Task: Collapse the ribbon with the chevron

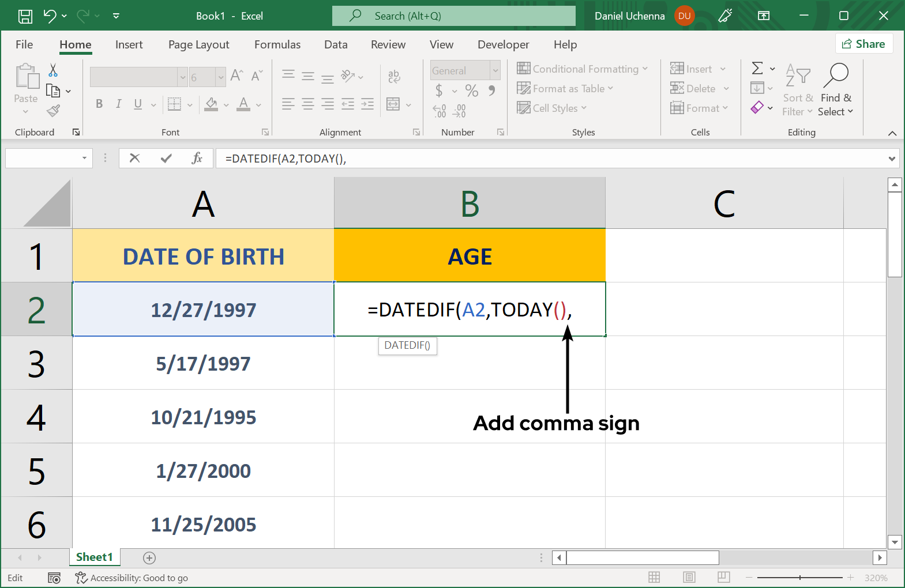Action: point(892,133)
